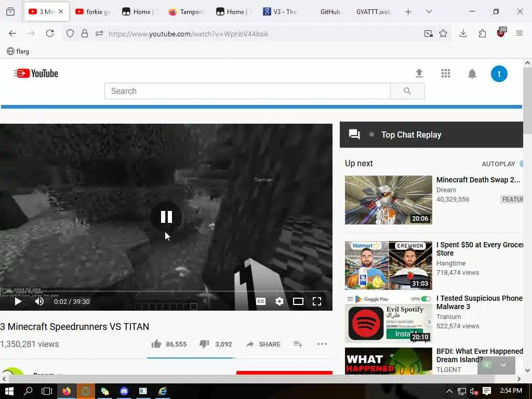The height and width of the screenshot is (399, 532).
Task: Open Task View on the taskbar
Action: (46, 391)
